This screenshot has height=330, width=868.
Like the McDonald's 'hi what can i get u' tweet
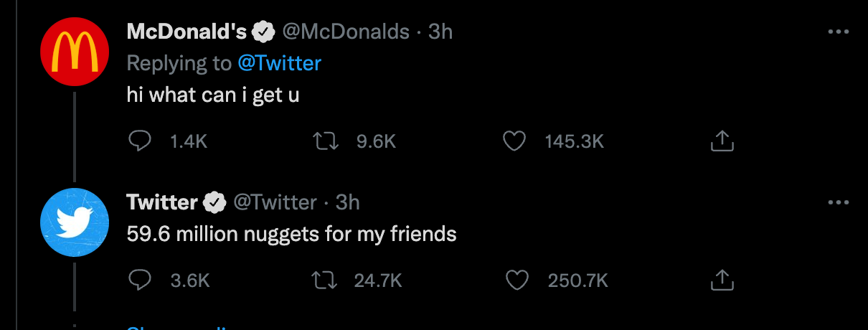coord(513,141)
